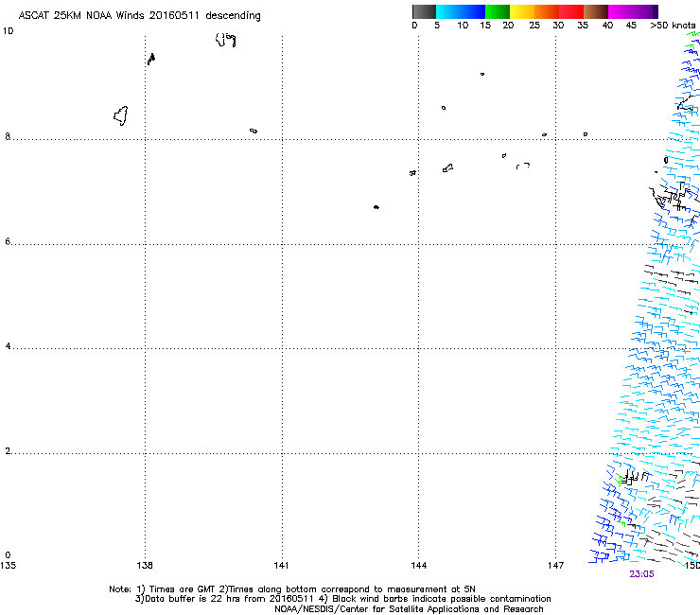
Task: Click the word 'ASCAT' in the title
Action: 33,16
